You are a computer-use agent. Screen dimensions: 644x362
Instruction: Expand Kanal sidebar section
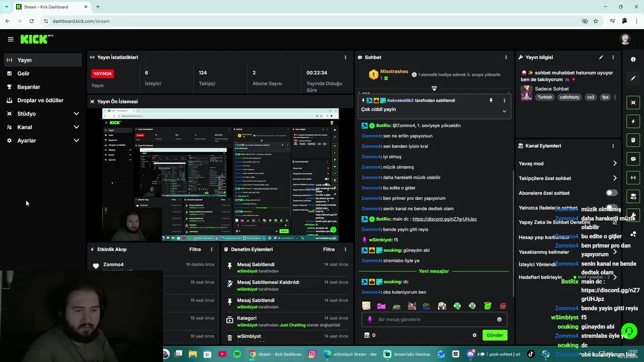tap(76, 127)
